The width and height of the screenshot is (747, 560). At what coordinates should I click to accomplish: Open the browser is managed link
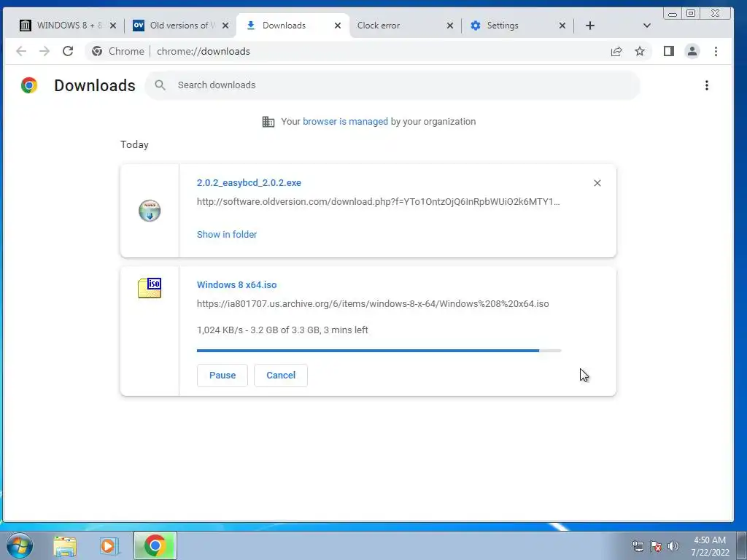(345, 122)
